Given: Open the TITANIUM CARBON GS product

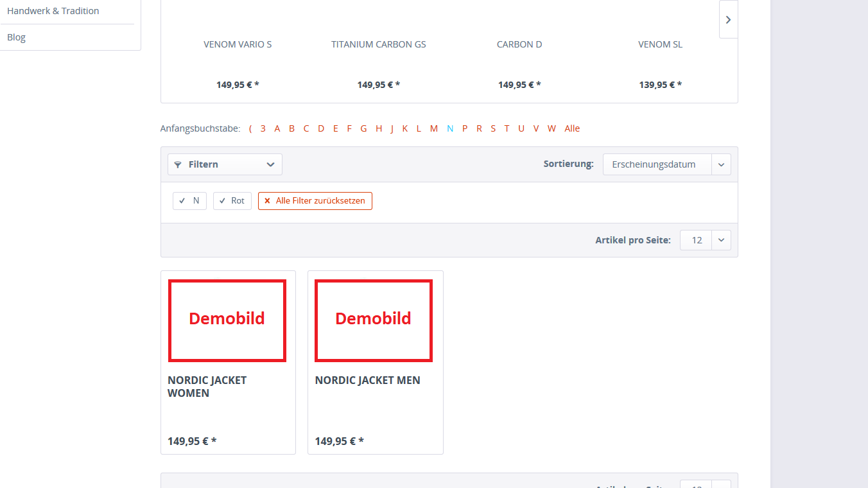Looking at the screenshot, I should tap(379, 44).
